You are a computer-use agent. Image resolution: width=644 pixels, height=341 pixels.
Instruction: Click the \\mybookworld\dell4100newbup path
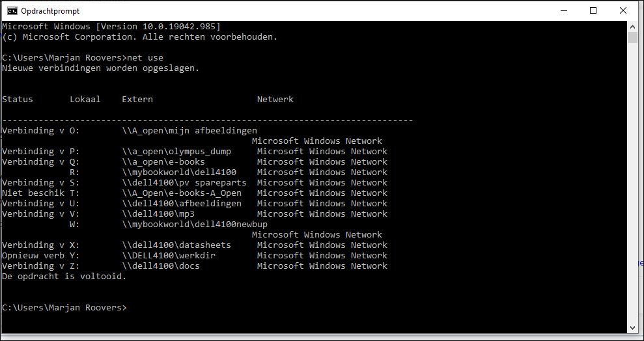point(195,225)
